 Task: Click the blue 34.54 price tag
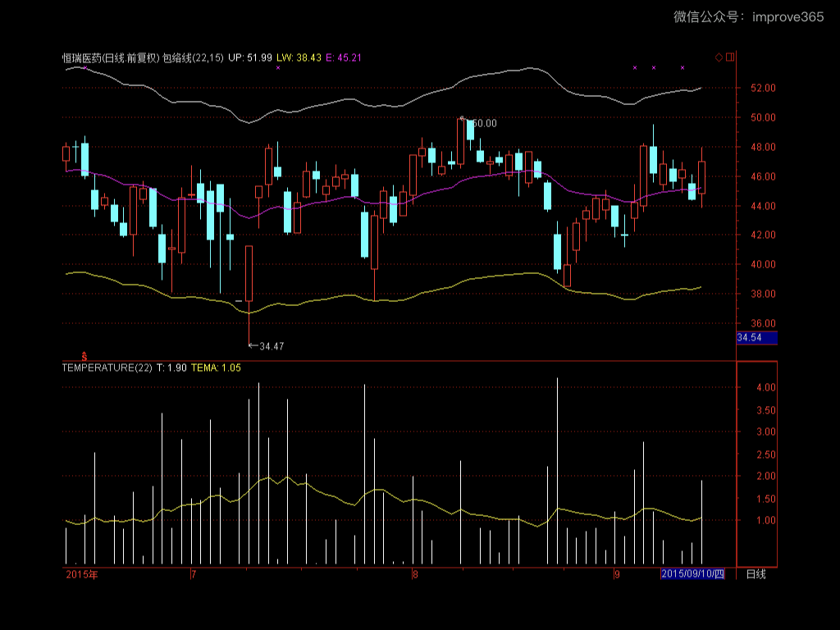click(x=756, y=338)
